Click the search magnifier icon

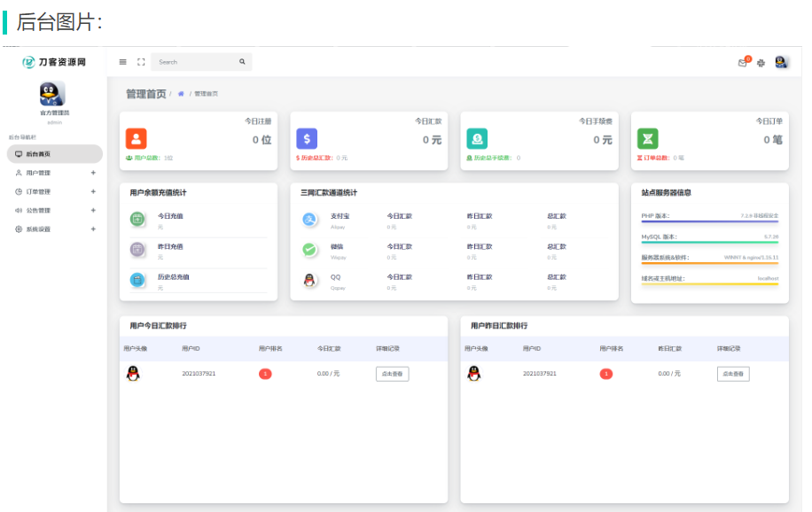coord(242,62)
